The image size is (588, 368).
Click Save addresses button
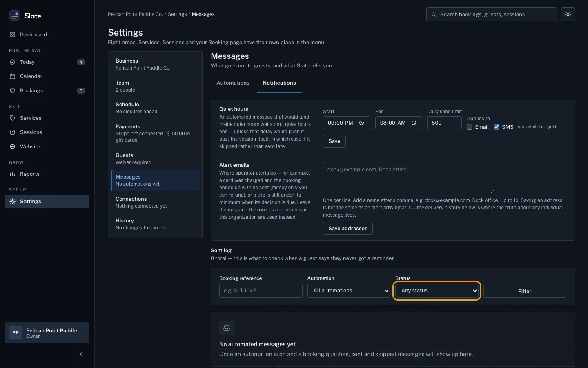click(348, 228)
